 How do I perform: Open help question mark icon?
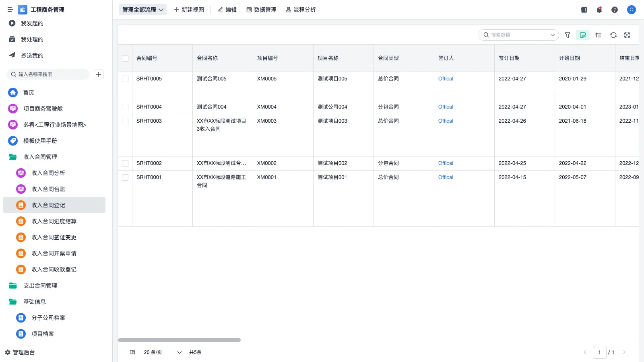pyautogui.click(x=615, y=10)
